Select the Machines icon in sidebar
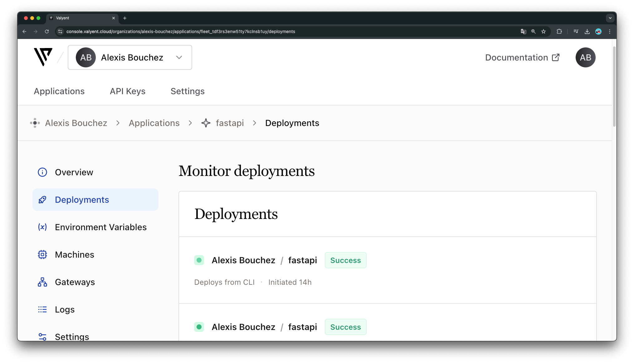The width and height of the screenshot is (634, 364). [42, 255]
